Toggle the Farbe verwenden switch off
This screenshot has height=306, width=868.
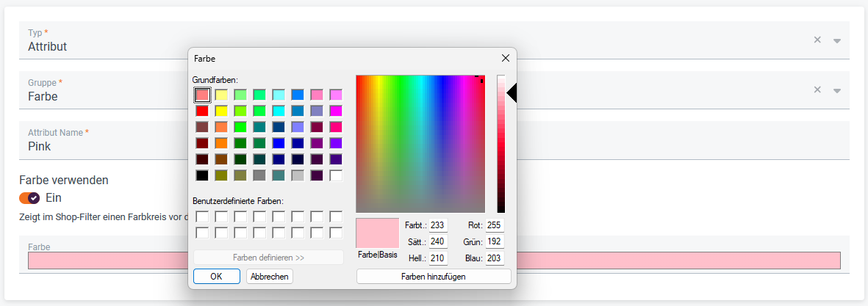[x=29, y=197]
